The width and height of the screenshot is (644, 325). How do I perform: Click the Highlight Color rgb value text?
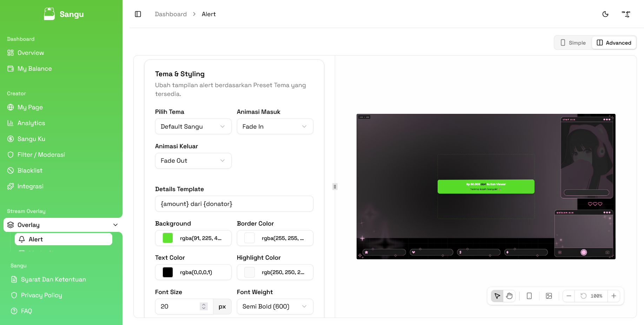pos(283,272)
